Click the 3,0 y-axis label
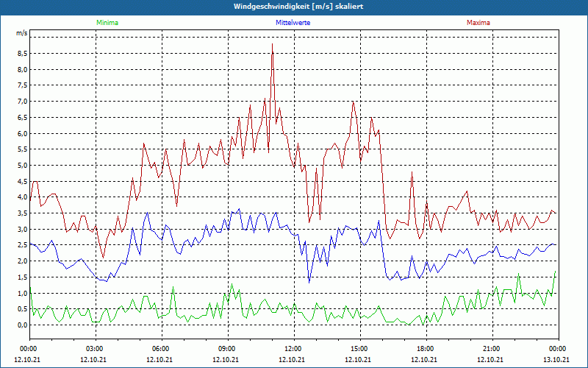This screenshot has width=588, height=368. (x=23, y=229)
